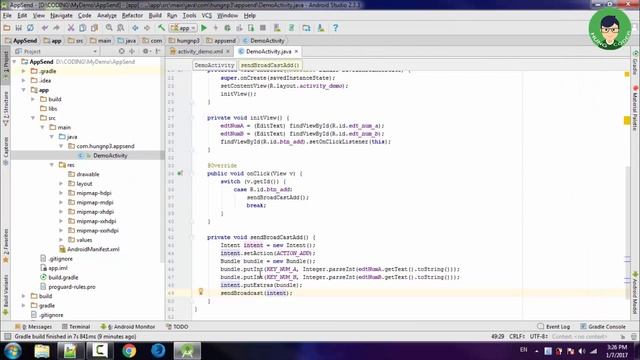Click the hungnp3 breadcrumb in navigation bar
The height and width of the screenshot is (360, 640).
[x=184, y=41]
